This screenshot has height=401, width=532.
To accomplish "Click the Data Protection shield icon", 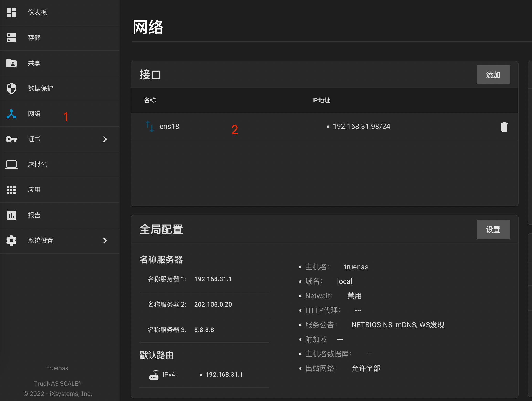I will [x=11, y=88].
